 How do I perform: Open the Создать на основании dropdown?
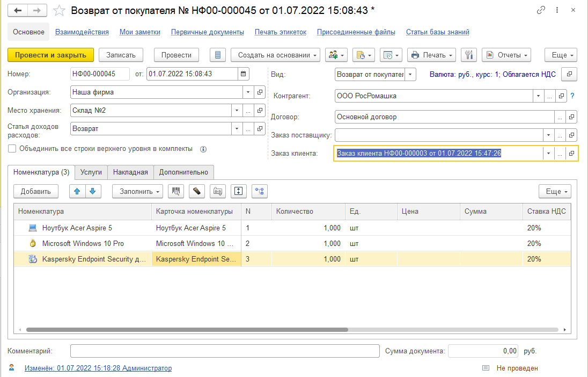click(x=276, y=55)
